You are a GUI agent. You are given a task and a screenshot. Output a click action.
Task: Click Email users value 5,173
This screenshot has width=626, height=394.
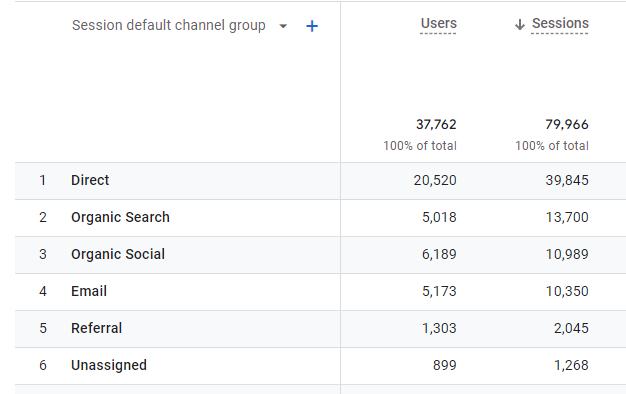point(439,291)
